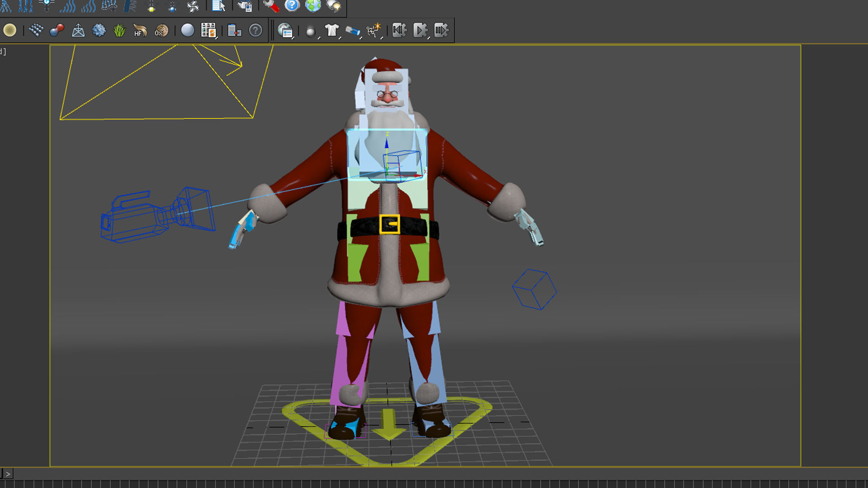Select the yellow arrow root control
Screen dimensions: 868x488
[x=388, y=425]
